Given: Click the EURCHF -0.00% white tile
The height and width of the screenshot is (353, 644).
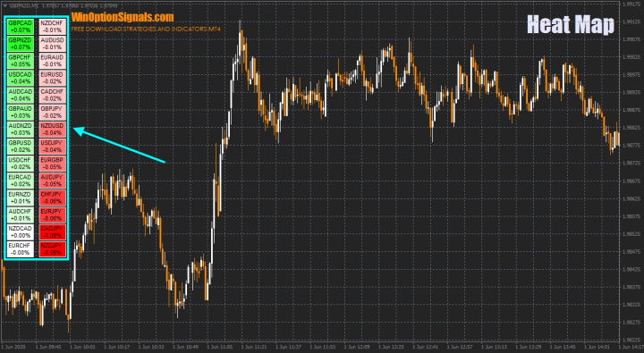Looking at the screenshot, I should tap(20, 249).
